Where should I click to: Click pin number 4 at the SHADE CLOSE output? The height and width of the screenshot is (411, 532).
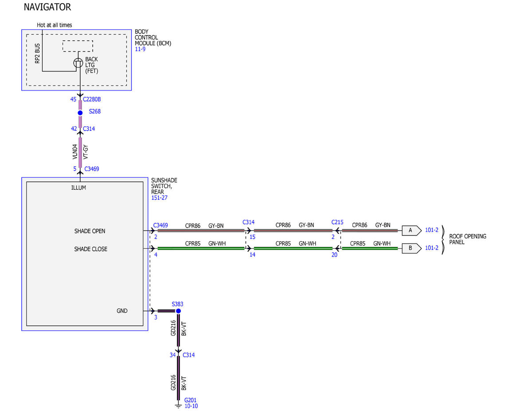coord(156,255)
